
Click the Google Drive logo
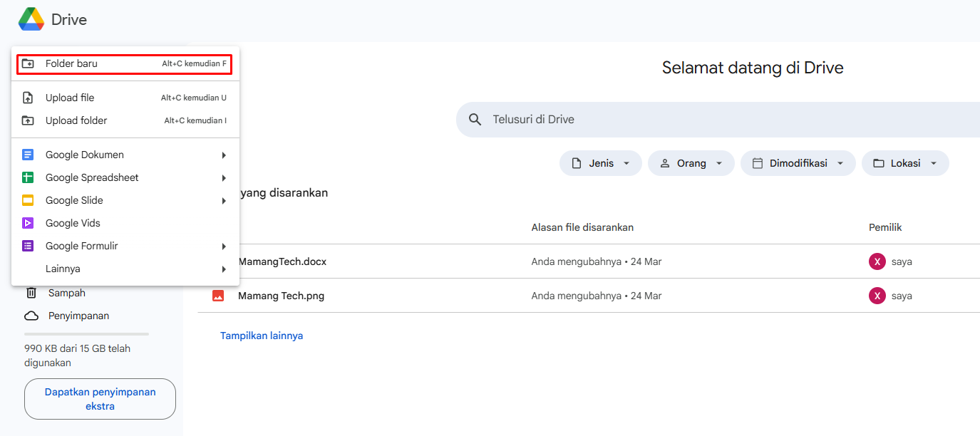pyautogui.click(x=31, y=19)
